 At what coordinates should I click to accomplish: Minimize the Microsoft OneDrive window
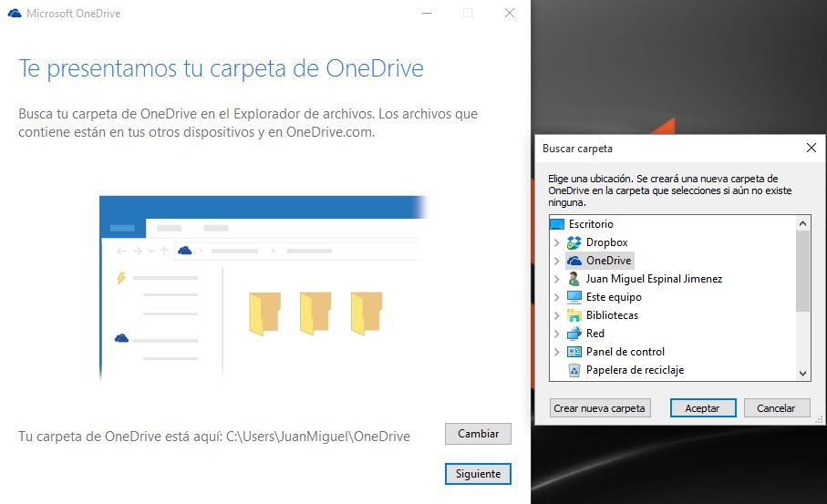tap(427, 13)
